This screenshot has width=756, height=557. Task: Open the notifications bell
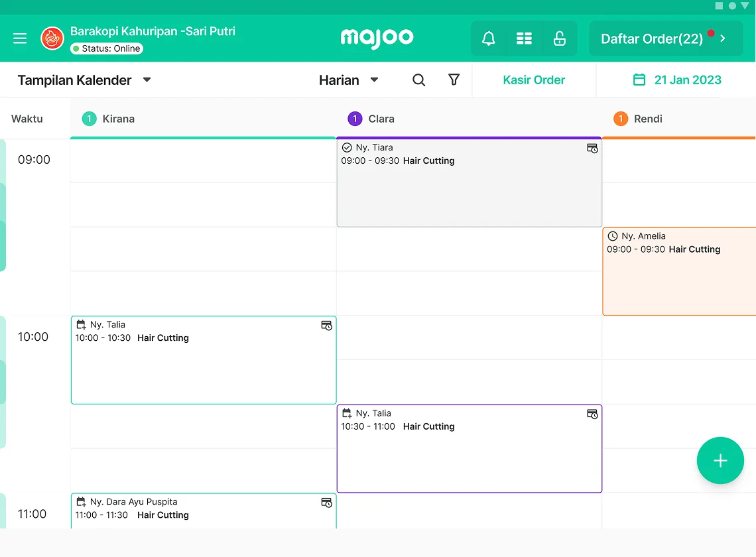pyautogui.click(x=489, y=38)
